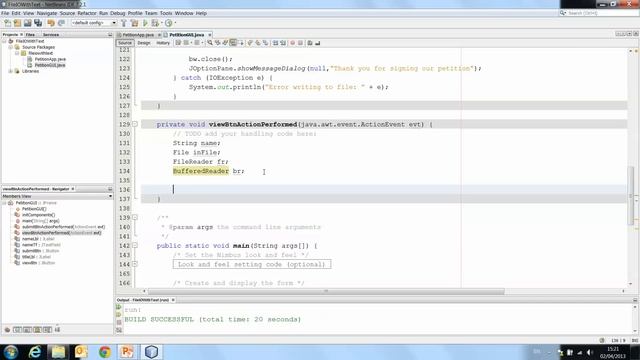Image resolution: width=640 pixels, height=360 pixels.
Task: Select initComponents() in Navigator
Action: click(x=38, y=215)
